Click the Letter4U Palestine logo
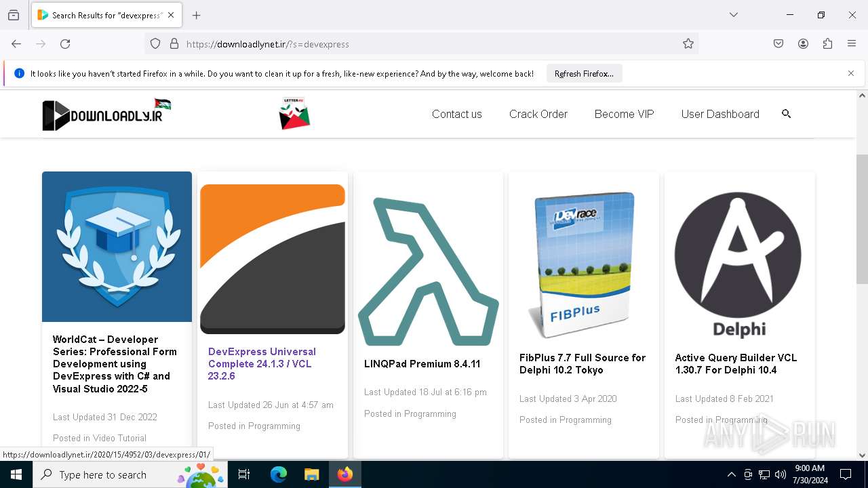The width and height of the screenshot is (868, 488). pyautogui.click(x=294, y=113)
